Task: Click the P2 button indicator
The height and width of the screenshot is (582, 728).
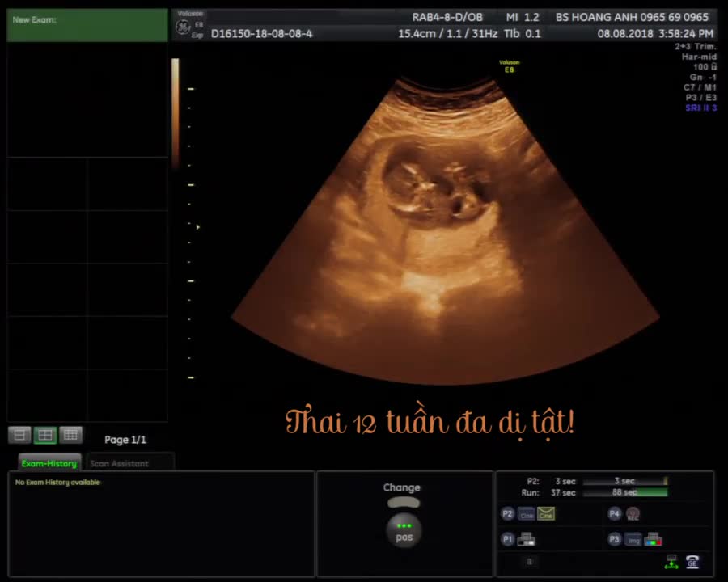Action: click(507, 514)
